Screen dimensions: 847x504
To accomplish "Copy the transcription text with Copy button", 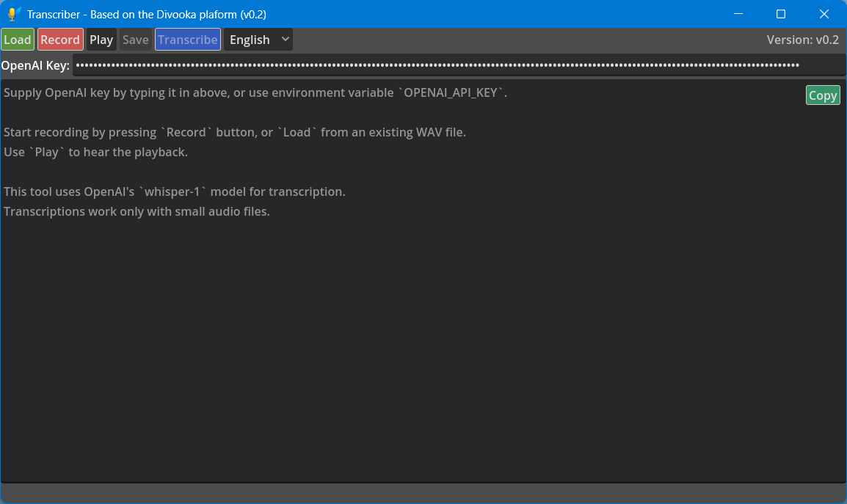I will [823, 95].
